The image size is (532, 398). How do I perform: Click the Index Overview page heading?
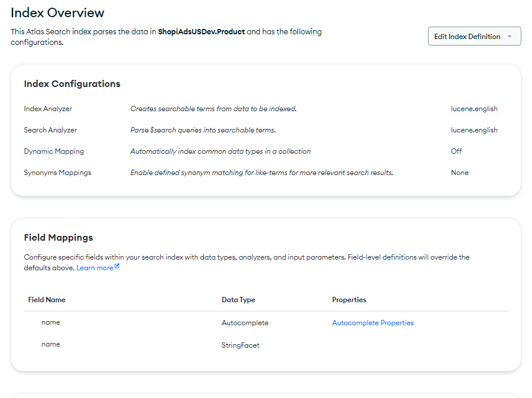click(57, 12)
